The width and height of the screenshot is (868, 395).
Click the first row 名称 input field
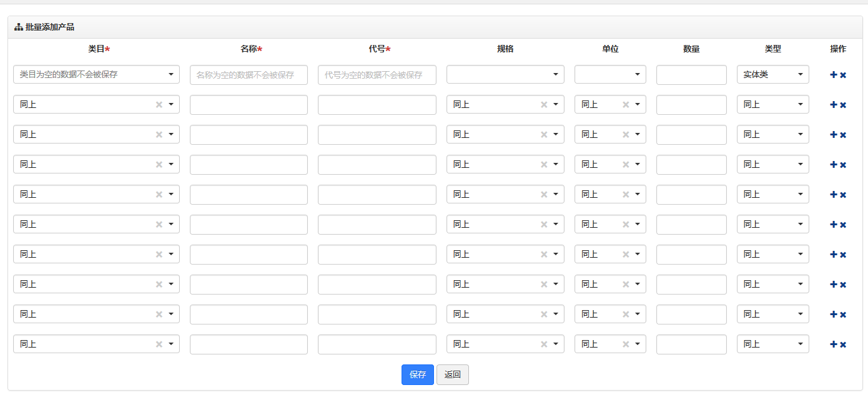click(x=249, y=75)
